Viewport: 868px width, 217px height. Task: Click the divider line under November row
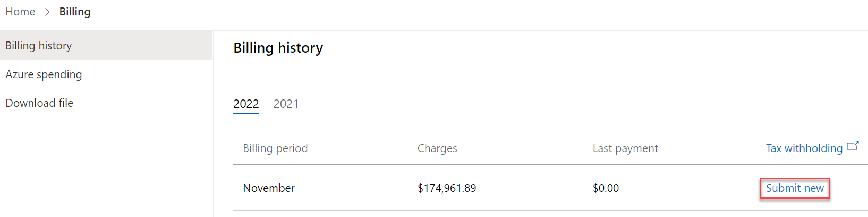(550, 211)
